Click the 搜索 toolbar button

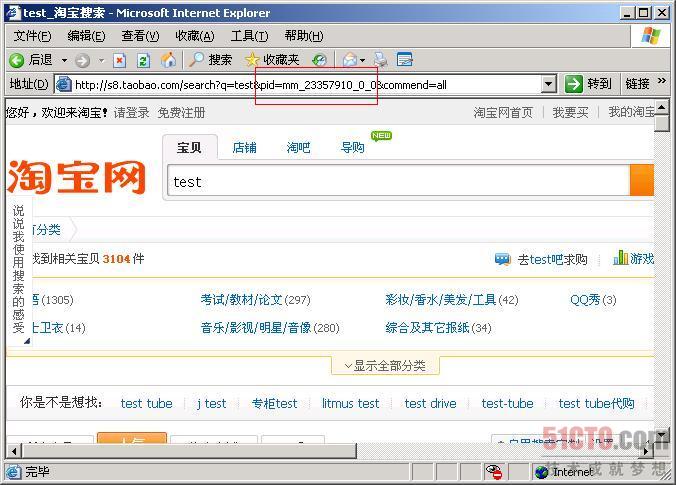click(211, 60)
